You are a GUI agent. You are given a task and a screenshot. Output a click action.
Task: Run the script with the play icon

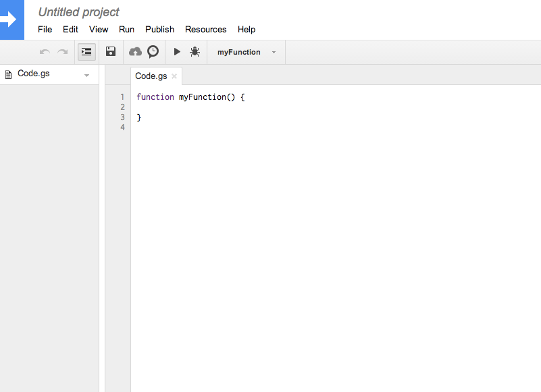[176, 51]
